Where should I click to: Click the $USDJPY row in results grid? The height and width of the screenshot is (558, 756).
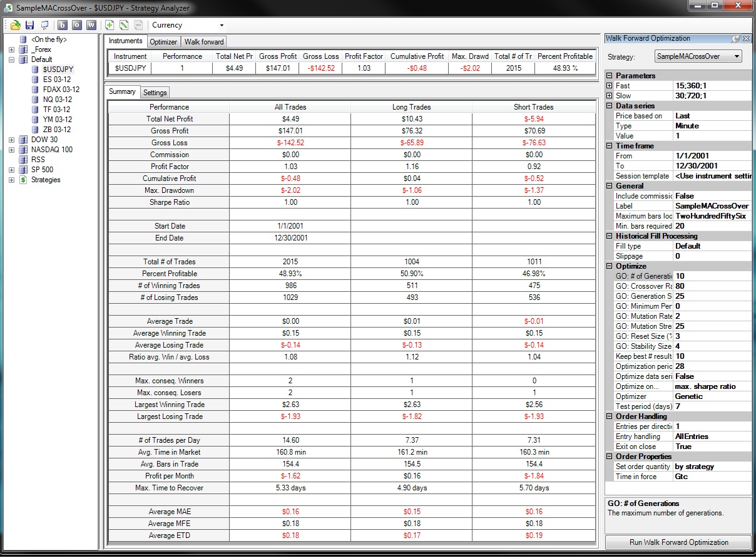352,68
